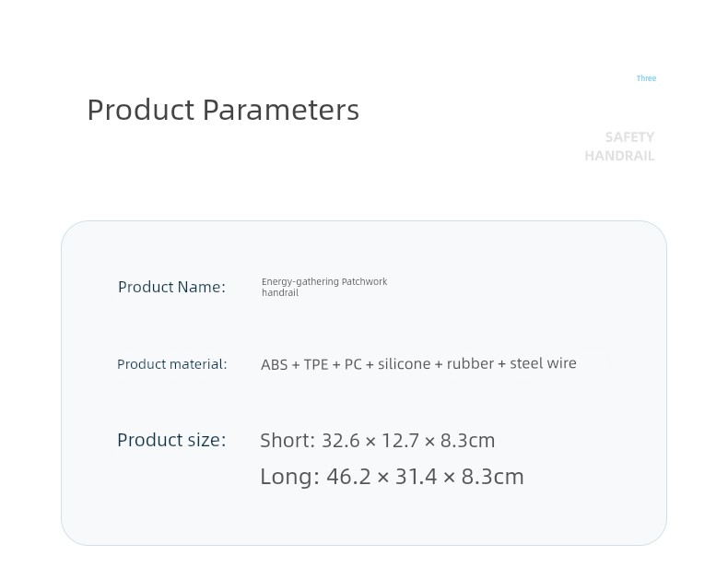The height and width of the screenshot is (580, 728).
Task: Click the Short size label
Action: coord(288,441)
